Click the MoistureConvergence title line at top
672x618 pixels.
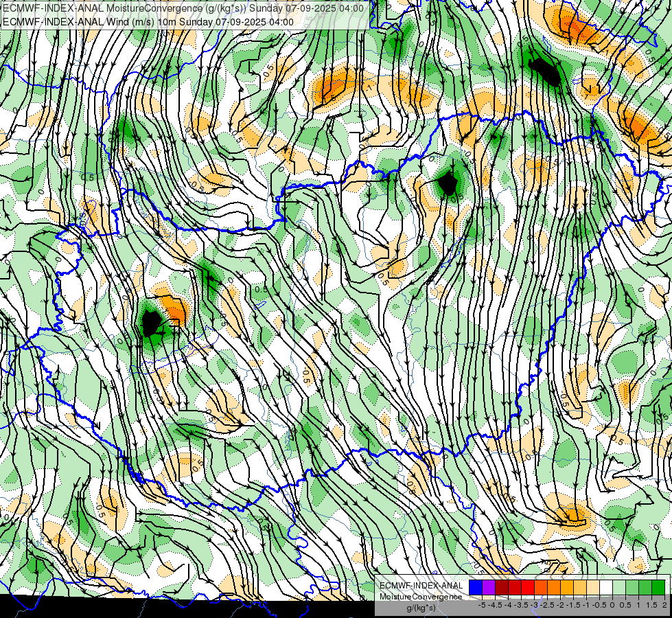(183, 8)
